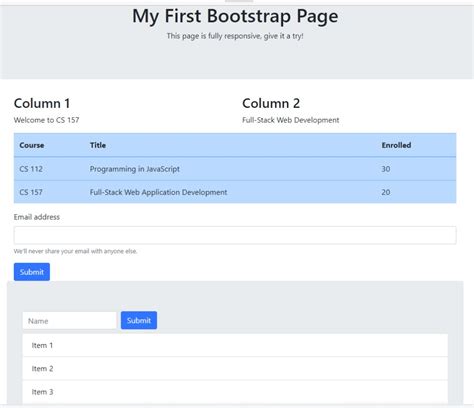Select Item 1 in the list
This screenshot has width=474, height=408.
[x=235, y=345]
